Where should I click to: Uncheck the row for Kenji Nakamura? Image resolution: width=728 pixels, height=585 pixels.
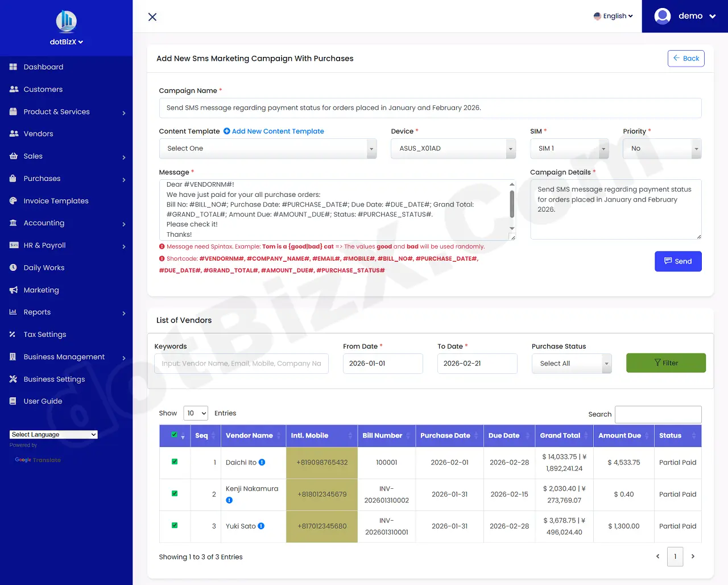pos(174,494)
